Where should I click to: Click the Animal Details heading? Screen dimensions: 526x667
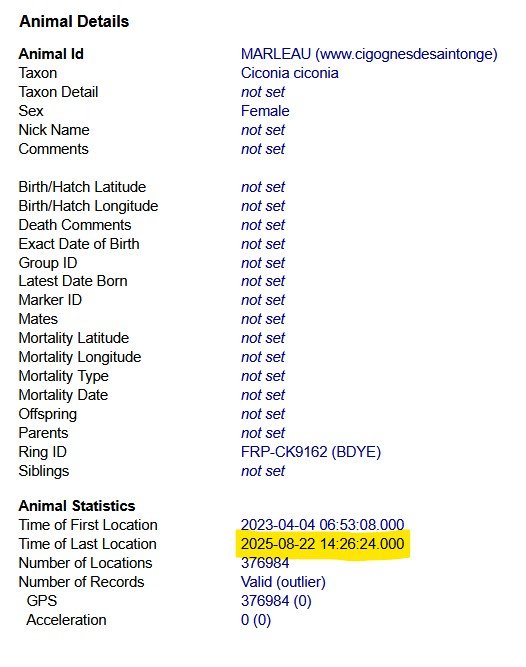click(74, 21)
